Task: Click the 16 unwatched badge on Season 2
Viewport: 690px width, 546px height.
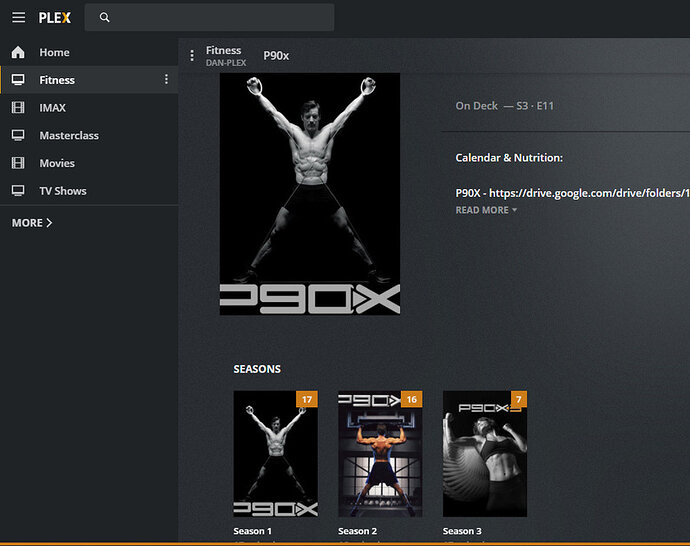Action: (411, 399)
